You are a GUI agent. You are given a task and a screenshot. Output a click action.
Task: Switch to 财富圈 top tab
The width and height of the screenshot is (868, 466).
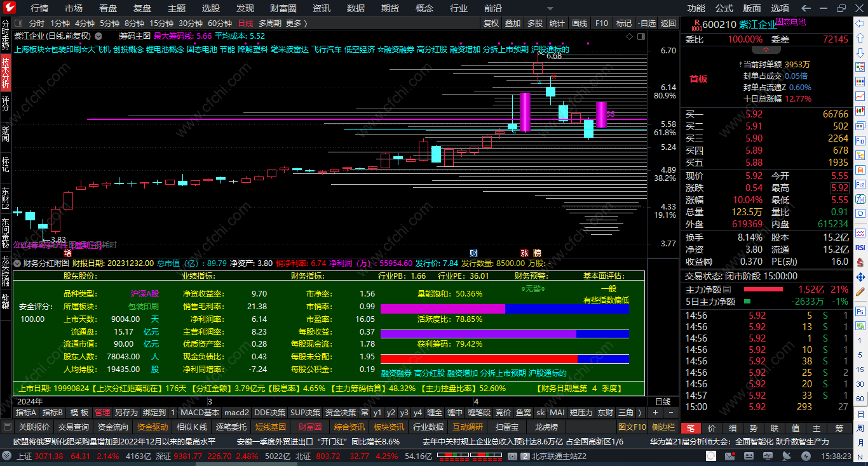[283, 8]
